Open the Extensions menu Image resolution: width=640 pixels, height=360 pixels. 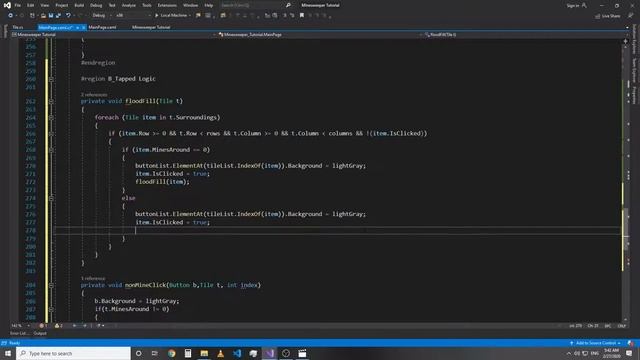point(167,5)
